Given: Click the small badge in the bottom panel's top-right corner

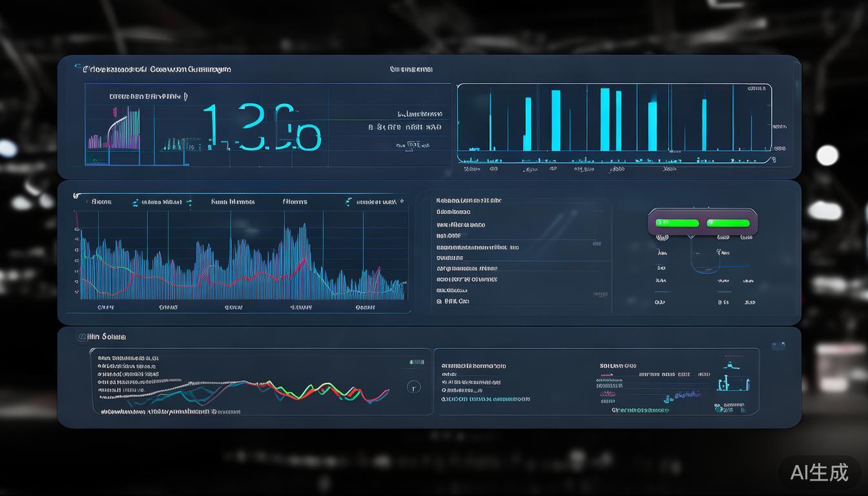Looking at the screenshot, I should [x=778, y=346].
